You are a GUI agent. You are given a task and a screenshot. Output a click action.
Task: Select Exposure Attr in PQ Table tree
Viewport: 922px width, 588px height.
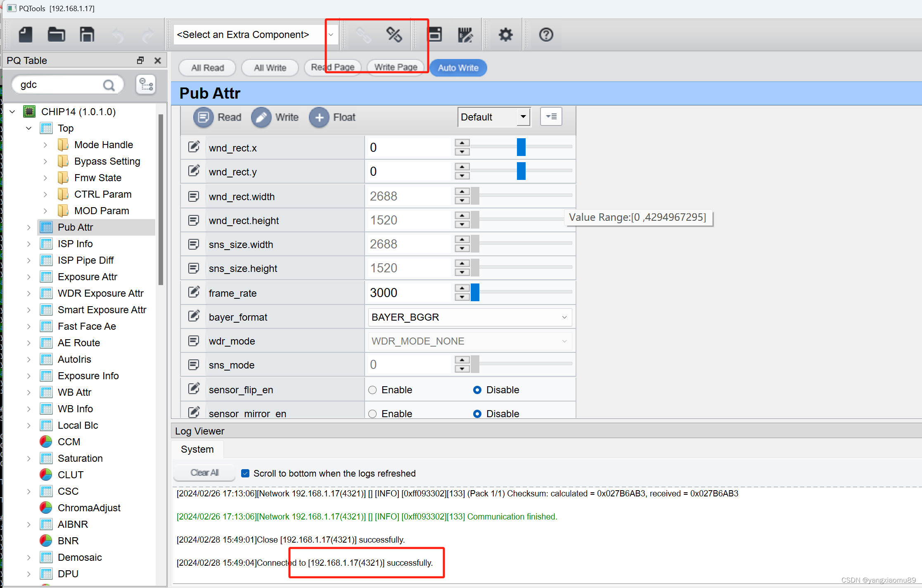88,277
